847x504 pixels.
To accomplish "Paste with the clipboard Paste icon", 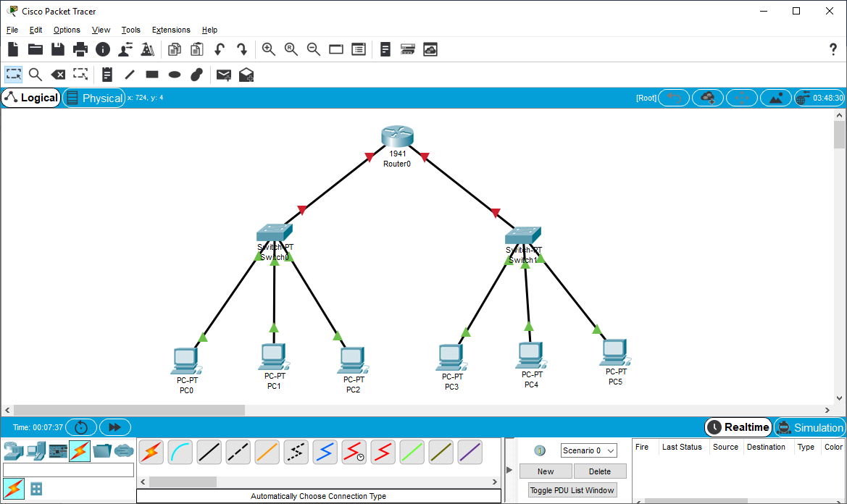I will click(197, 50).
